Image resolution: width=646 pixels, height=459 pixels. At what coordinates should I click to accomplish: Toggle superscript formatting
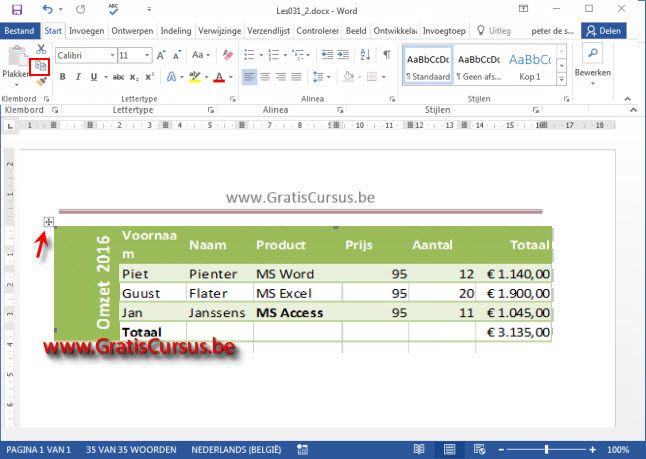[150, 77]
